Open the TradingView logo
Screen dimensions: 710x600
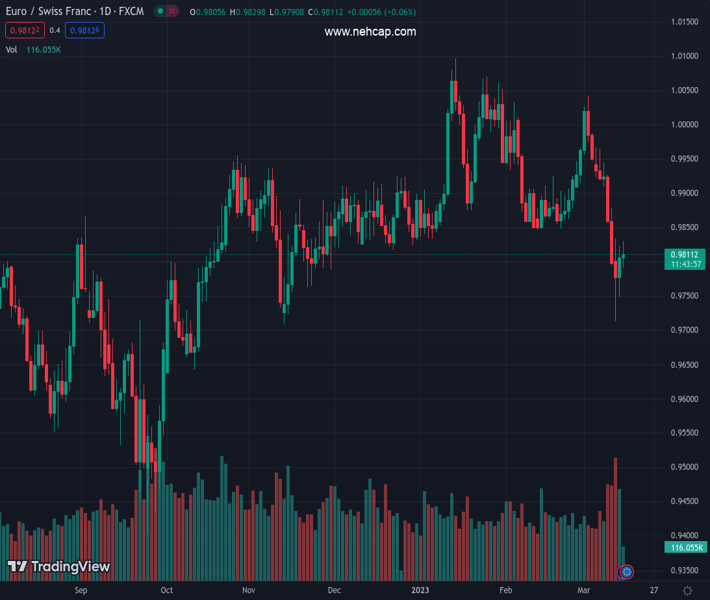(x=58, y=567)
